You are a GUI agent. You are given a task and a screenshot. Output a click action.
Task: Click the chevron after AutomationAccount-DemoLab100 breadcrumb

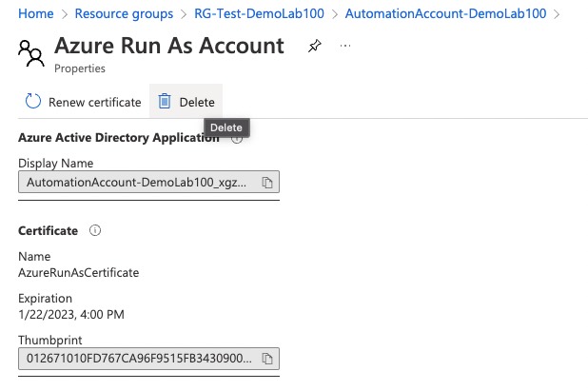557,14
